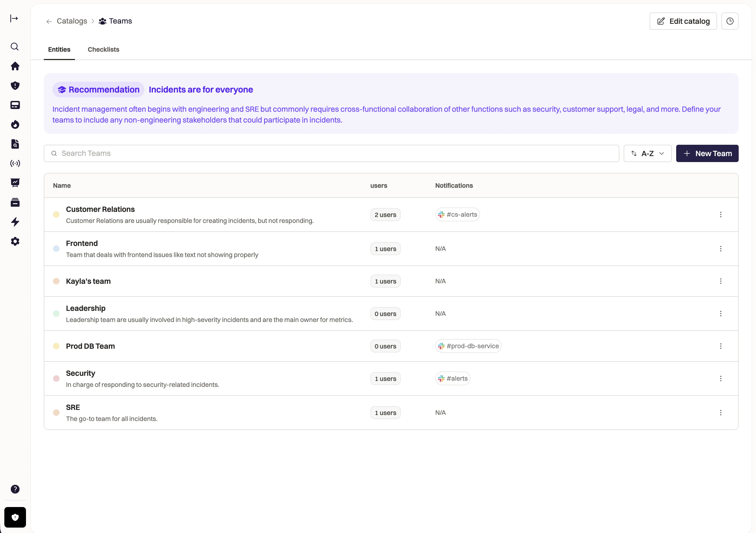Switch to the Checklists tab

pyautogui.click(x=103, y=50)
